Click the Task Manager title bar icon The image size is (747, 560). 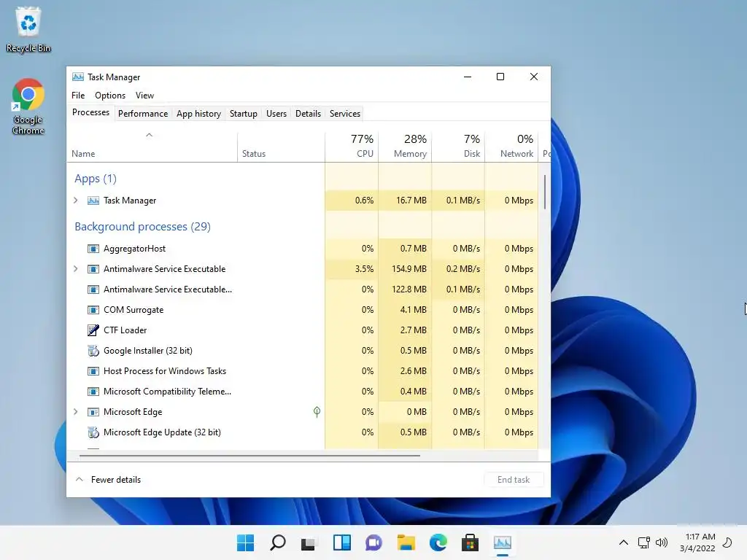tap(77, 77)
